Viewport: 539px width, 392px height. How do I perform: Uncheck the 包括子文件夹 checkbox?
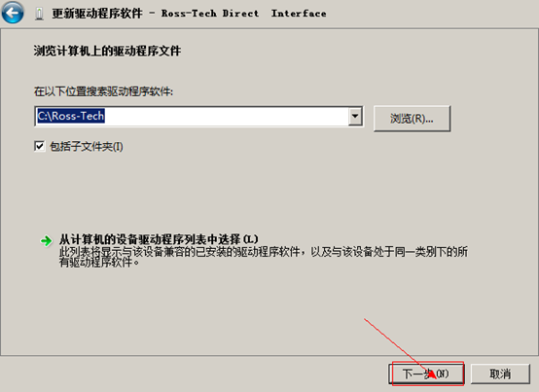pyautogui.click(x=40, y=146)
